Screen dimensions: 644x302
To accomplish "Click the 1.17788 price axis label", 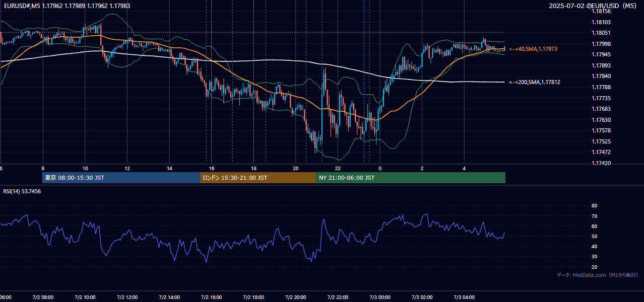I will 601,87.
